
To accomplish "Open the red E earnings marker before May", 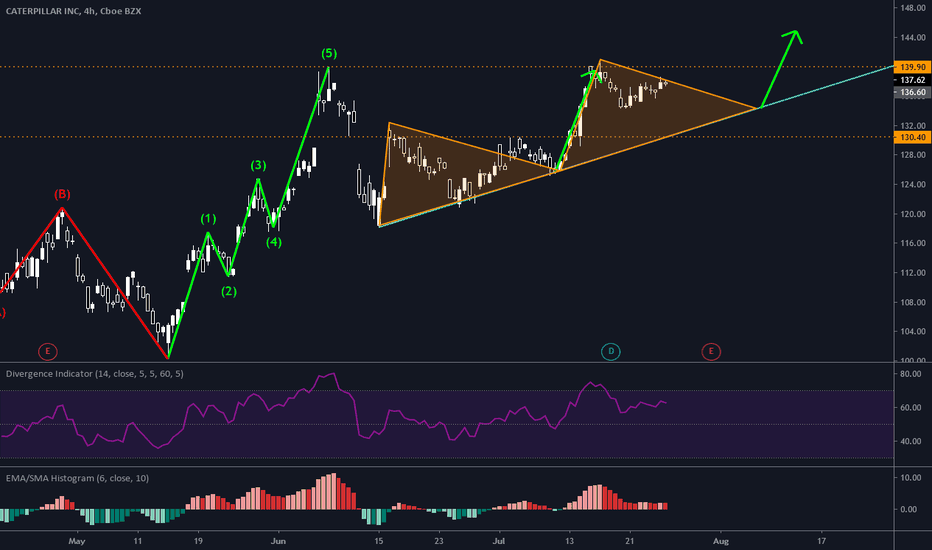I will pos(48,351).
